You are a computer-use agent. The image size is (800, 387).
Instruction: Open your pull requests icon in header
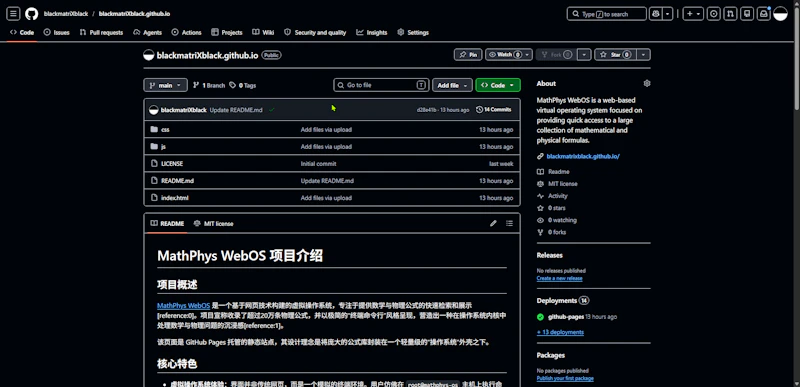(731, 14)
